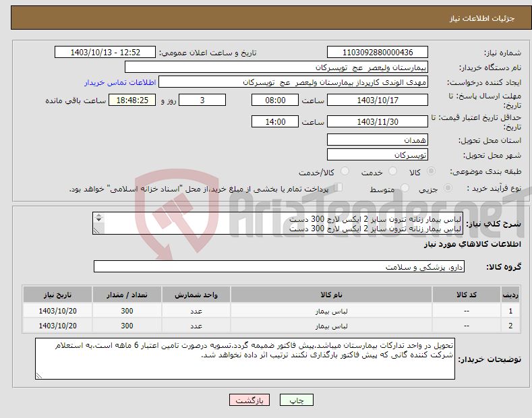The image size is (532, 418).
Task: Click the استان محل تحویل field همدان
Action: (x=378, y=140)
